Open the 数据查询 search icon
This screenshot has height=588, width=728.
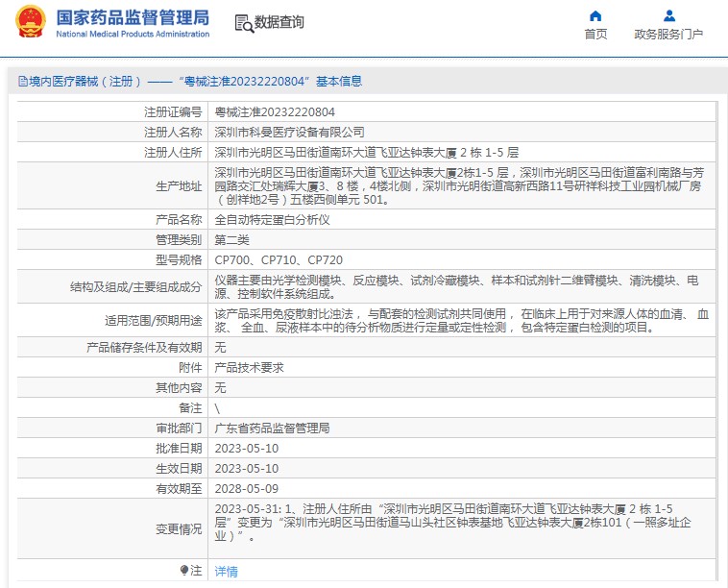click(x=244, y=24)
